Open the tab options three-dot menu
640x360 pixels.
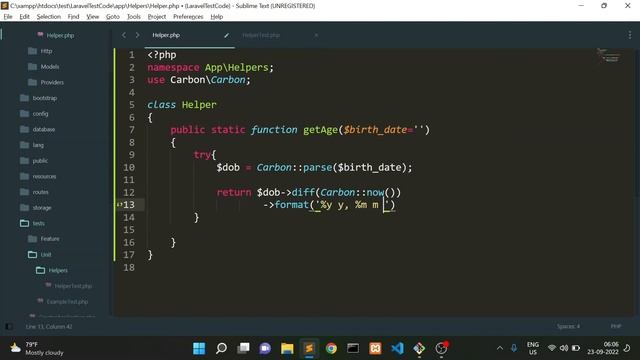pos(630,36)
